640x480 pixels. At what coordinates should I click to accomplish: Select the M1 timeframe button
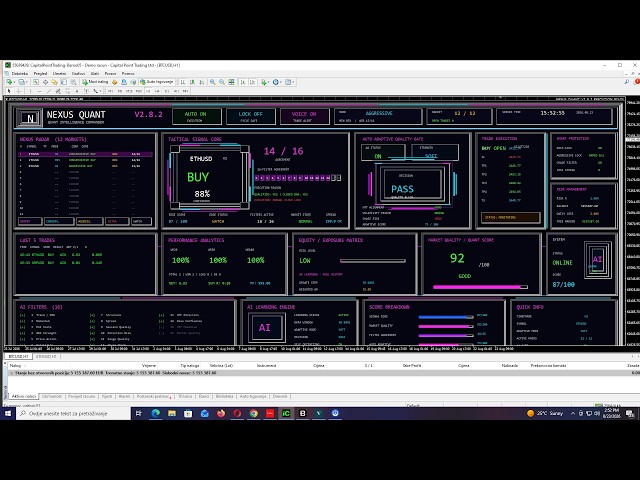[x=110, y=91]
